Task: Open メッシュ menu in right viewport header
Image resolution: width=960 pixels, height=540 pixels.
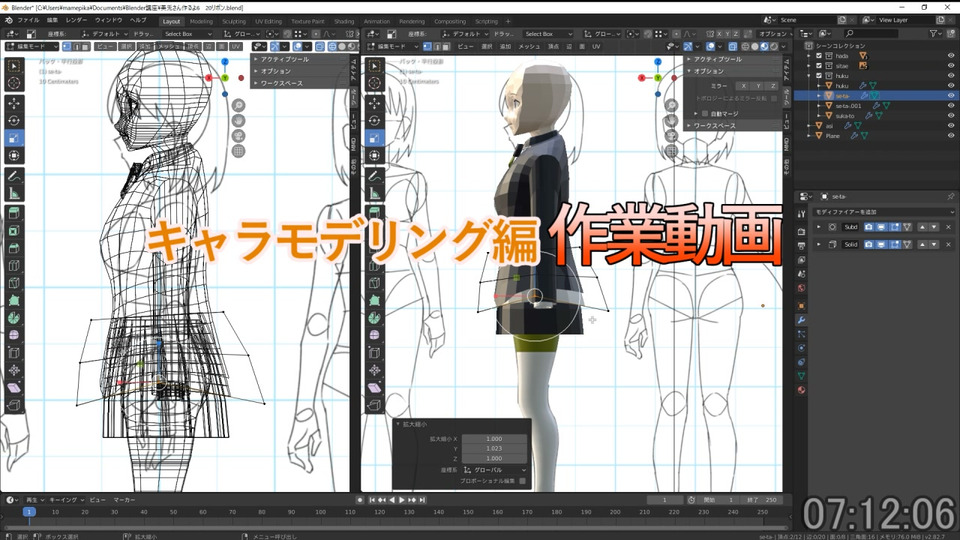Action: 529,47
